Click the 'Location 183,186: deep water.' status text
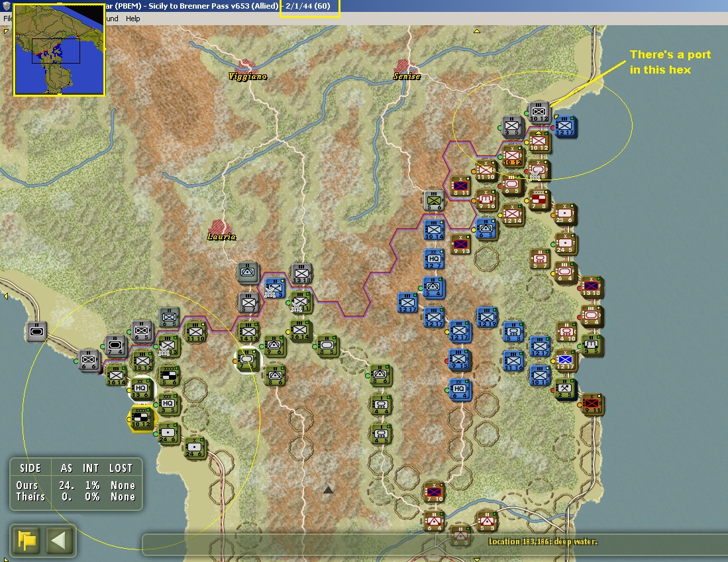 click(543, 541)
